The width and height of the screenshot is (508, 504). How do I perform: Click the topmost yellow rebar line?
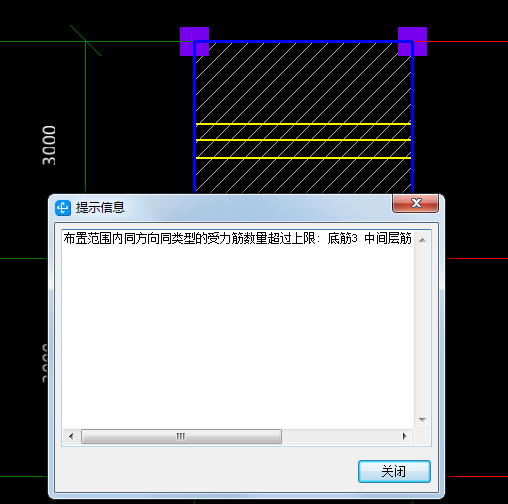coord(303,124)
